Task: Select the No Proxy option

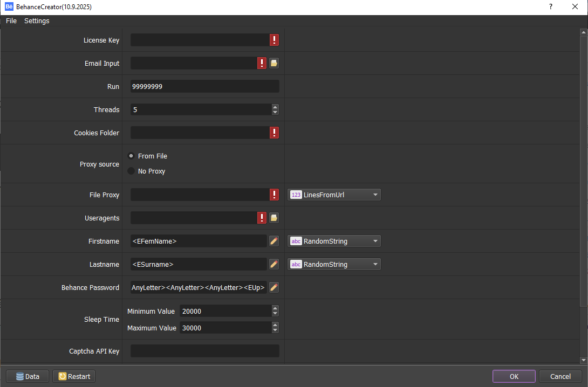Action: click(131, 171)
